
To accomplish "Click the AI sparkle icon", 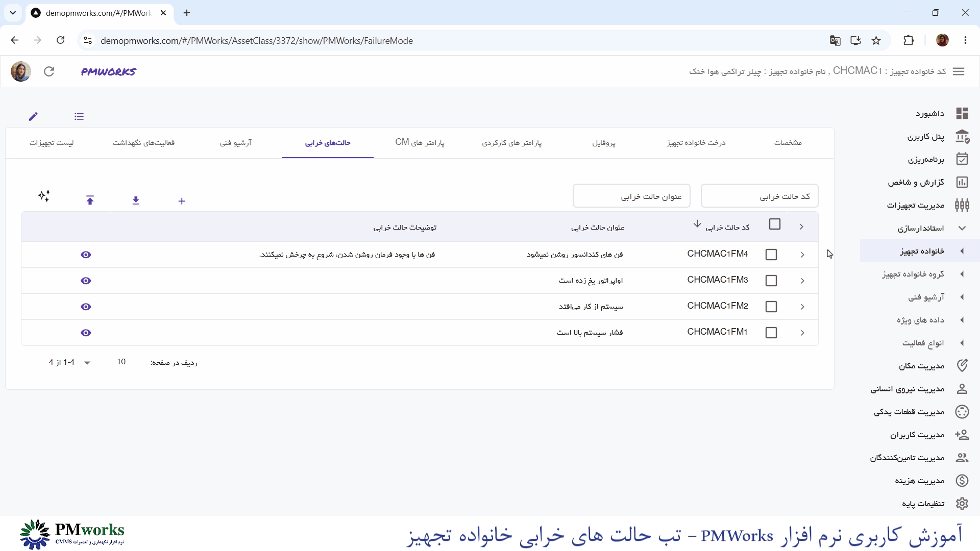I will pos(44,196).
